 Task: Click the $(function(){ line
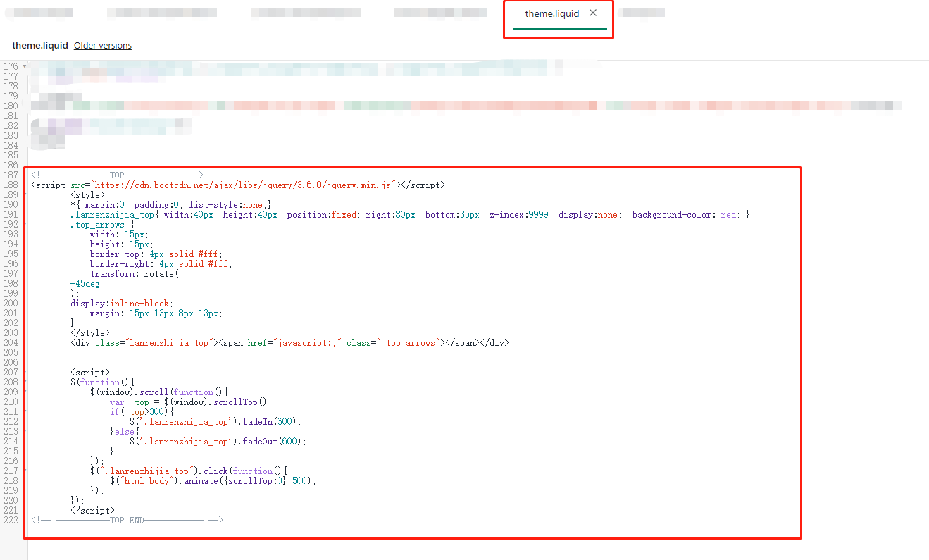tap(102, 382)
